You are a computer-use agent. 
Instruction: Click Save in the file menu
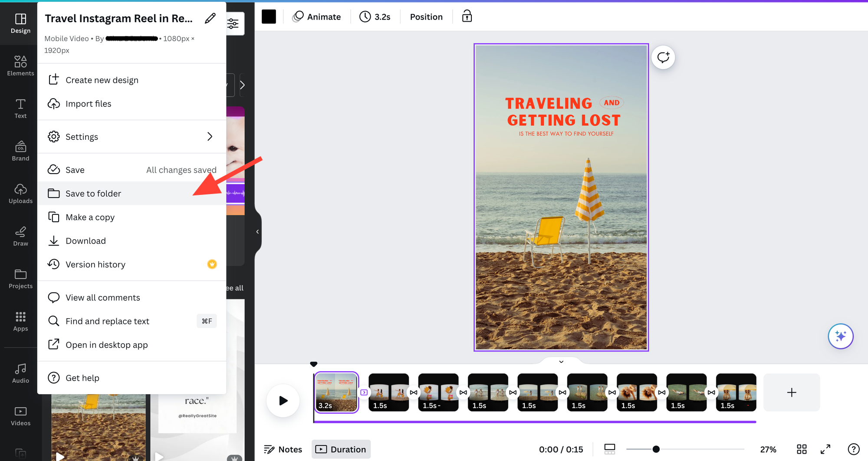pos(132,170)
